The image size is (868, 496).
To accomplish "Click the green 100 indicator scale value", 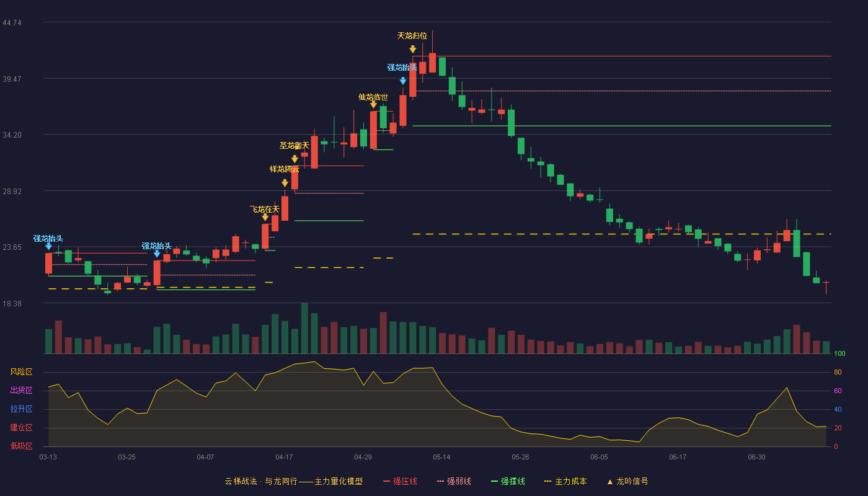I will [840, 353].
